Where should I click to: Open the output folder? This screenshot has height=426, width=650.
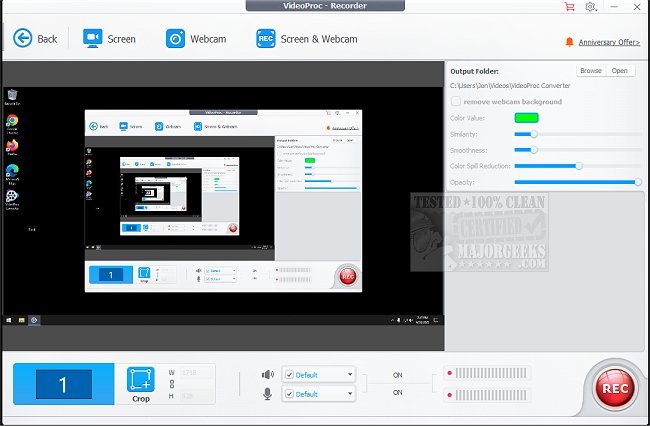[619, 70]
